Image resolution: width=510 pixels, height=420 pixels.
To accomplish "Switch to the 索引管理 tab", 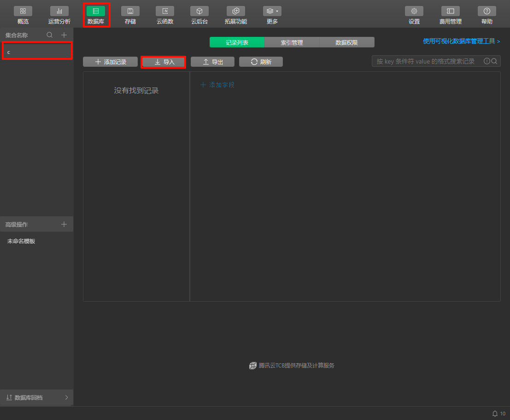I will point(292,42).
